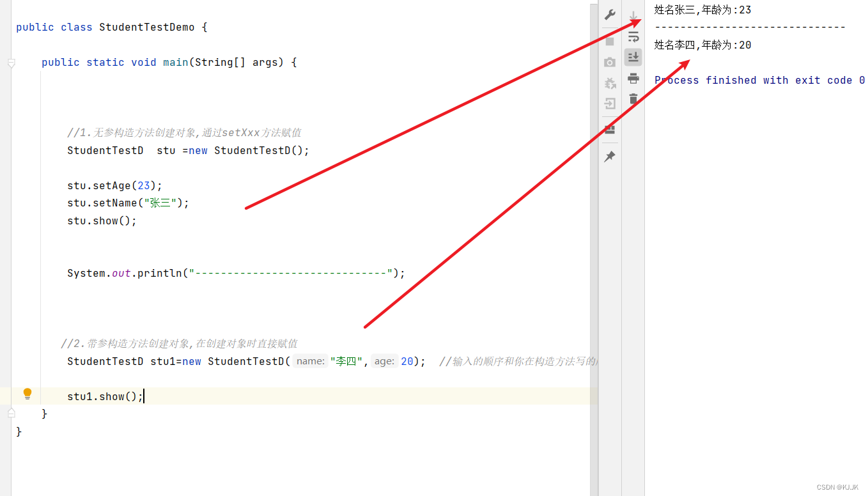Click the dashed separator line in console
Screen dimensions: 868x496
(x=750, y=27)
